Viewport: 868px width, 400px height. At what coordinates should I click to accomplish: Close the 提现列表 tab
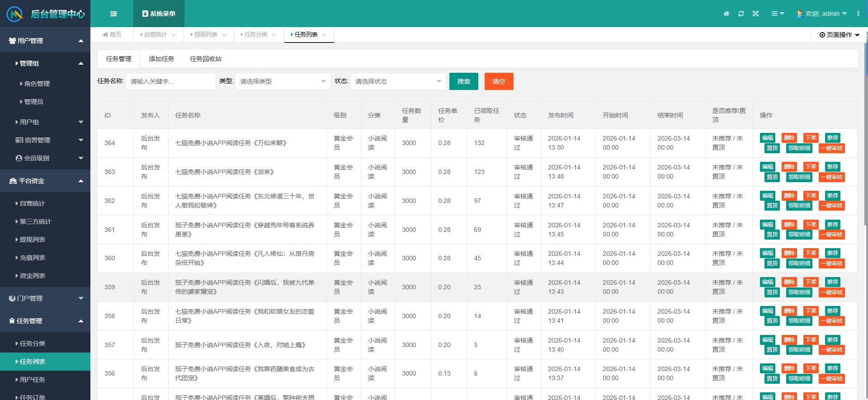(224, 35)
